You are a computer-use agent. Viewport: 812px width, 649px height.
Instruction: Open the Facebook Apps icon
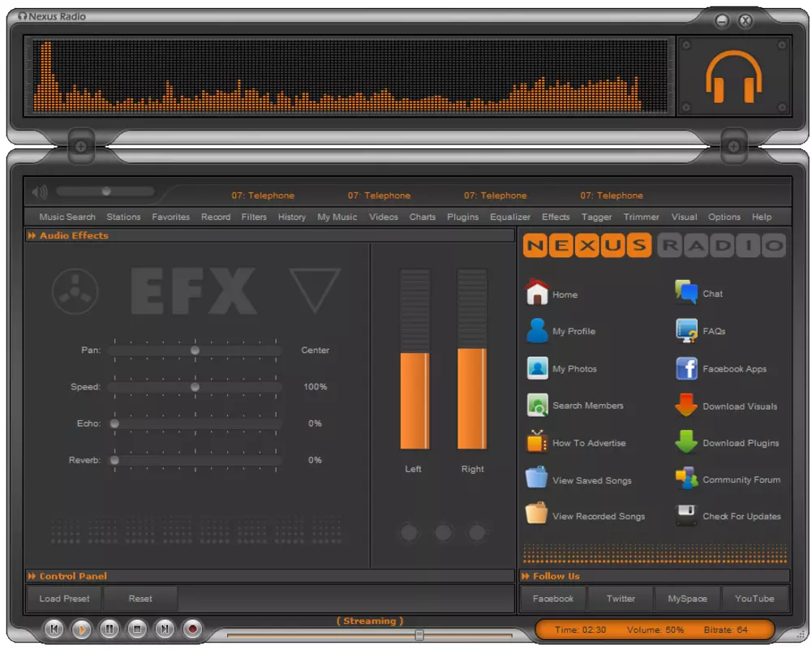coord(687,368)
